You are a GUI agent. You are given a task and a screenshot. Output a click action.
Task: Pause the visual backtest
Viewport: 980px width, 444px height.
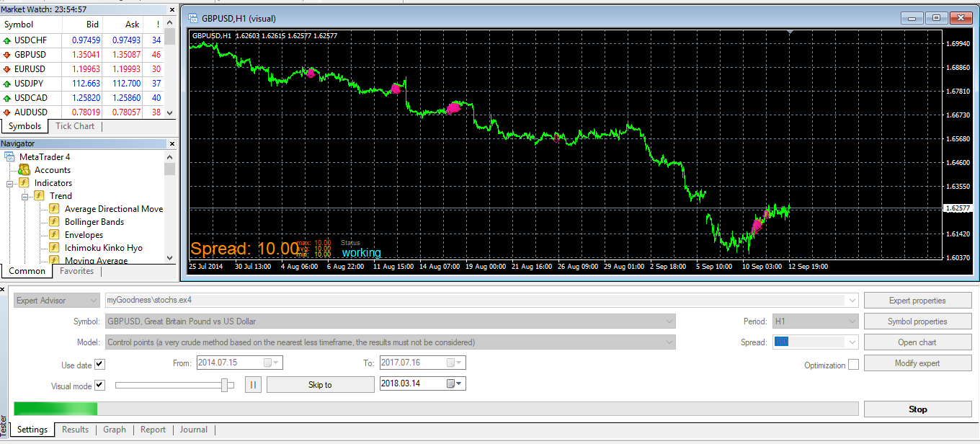pos(253,384)
